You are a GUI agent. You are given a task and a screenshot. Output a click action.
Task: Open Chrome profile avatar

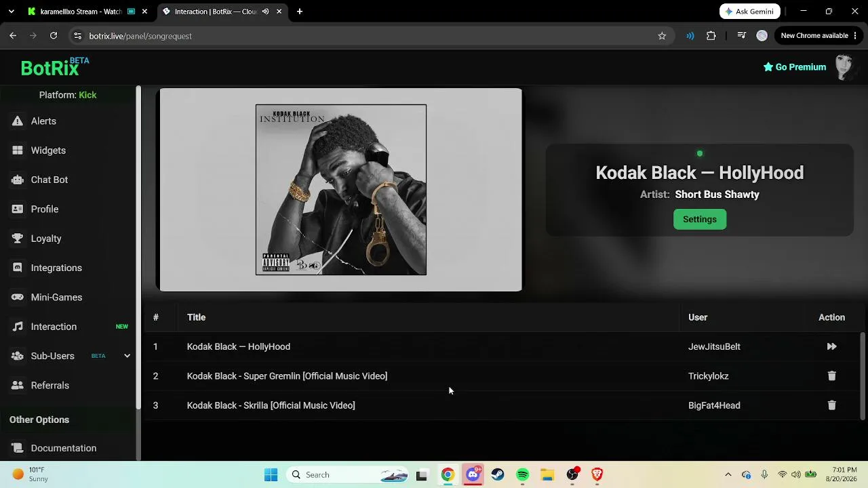point(762,36)
